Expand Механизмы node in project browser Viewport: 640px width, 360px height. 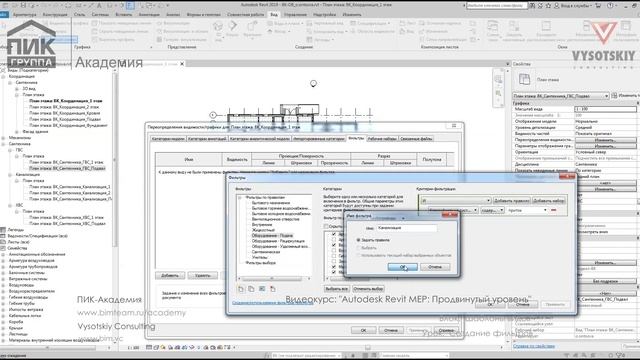[x=4, y=138]
